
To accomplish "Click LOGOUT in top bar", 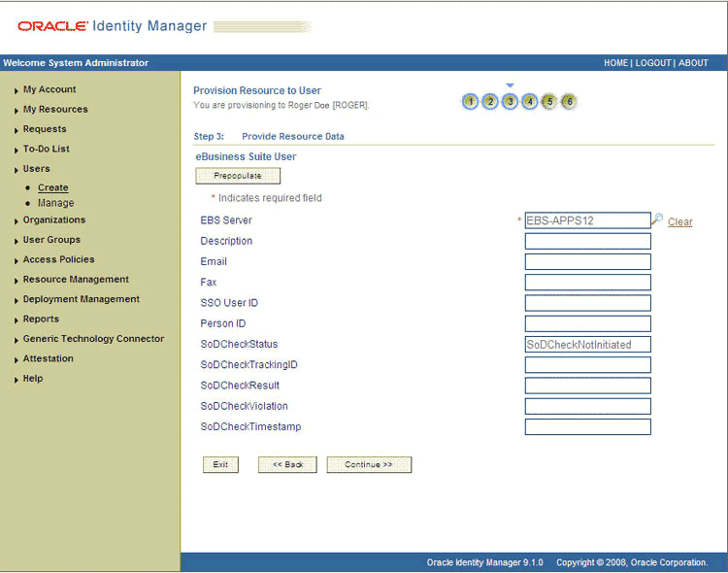I will click(x=653, y=63).
